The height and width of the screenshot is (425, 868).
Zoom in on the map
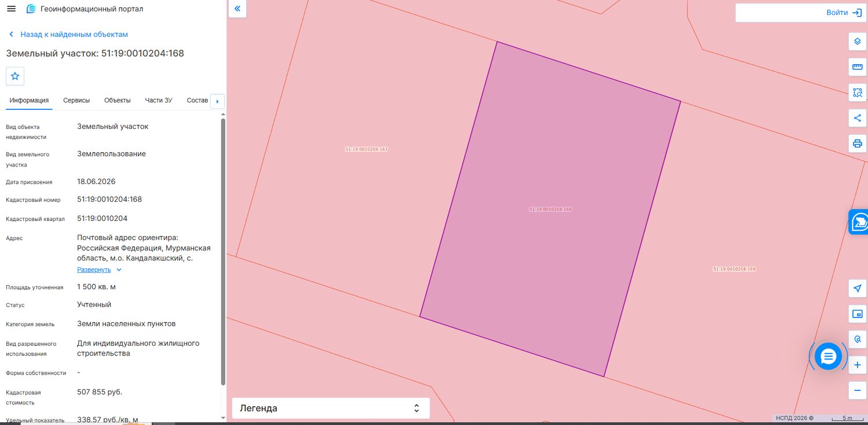(858, 365)
